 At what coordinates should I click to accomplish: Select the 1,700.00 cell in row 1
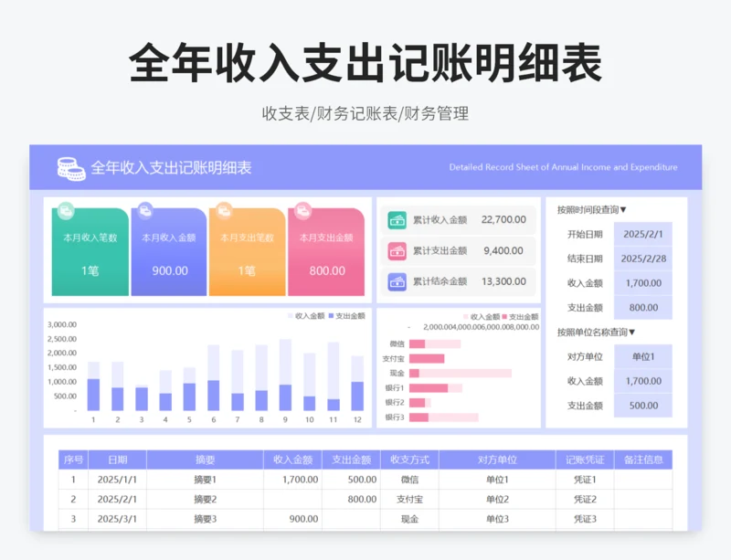(292, 480)
